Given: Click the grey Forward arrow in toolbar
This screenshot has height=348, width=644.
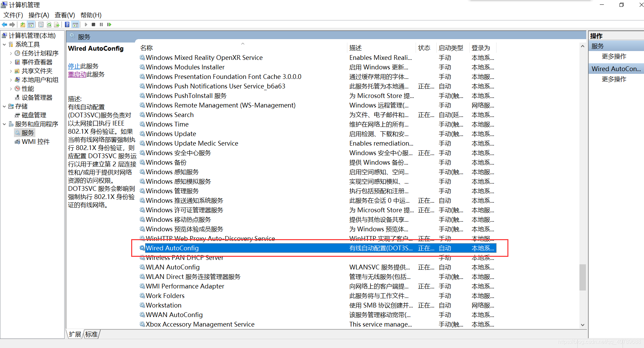Looking at the screenshot, I should [x=12, y=24].
